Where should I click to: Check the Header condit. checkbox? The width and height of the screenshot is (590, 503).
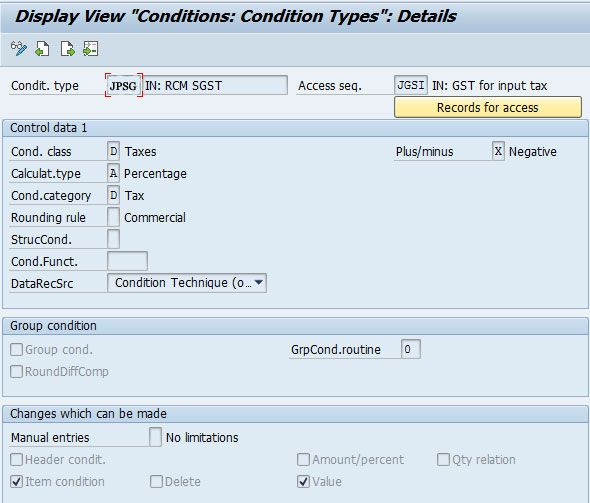click(17, 460)
